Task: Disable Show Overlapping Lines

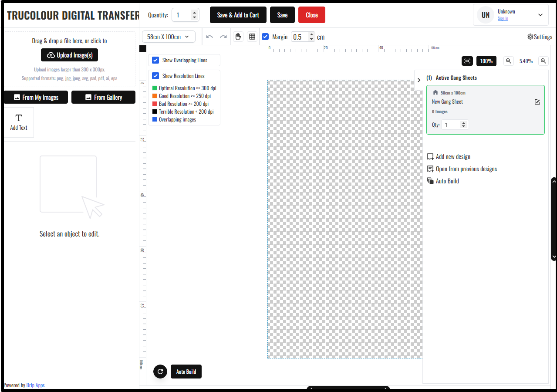Action: click(155, 60)
